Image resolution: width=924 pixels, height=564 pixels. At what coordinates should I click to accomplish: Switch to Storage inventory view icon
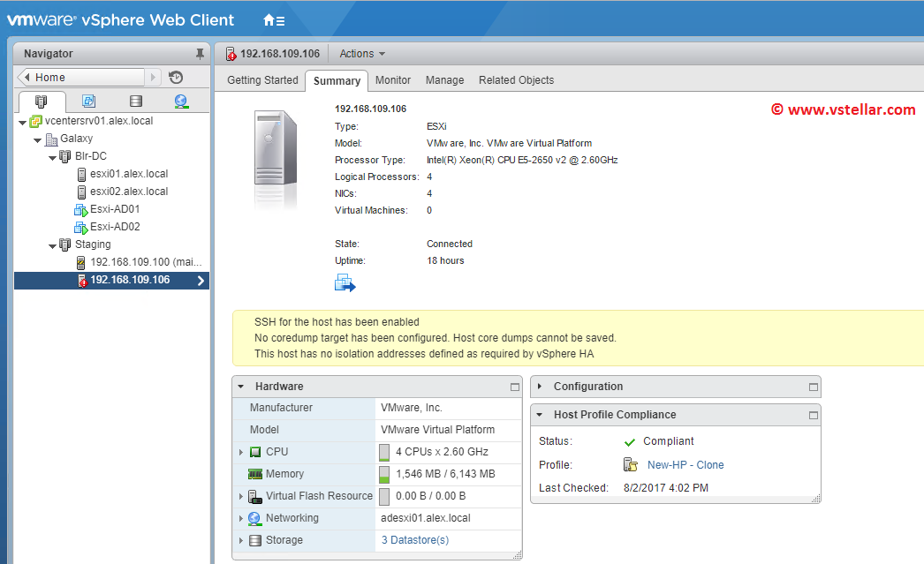pyautogui.click(x=135, y=102)
